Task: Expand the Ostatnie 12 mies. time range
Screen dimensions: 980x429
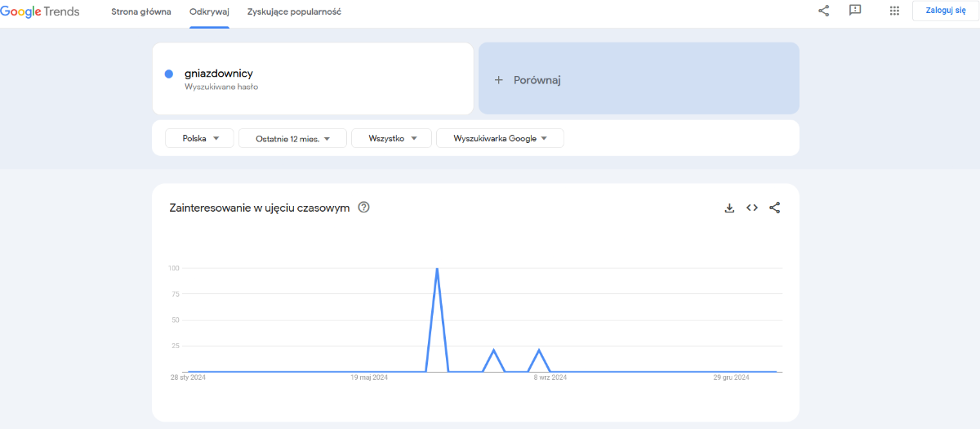Action: 292,139
